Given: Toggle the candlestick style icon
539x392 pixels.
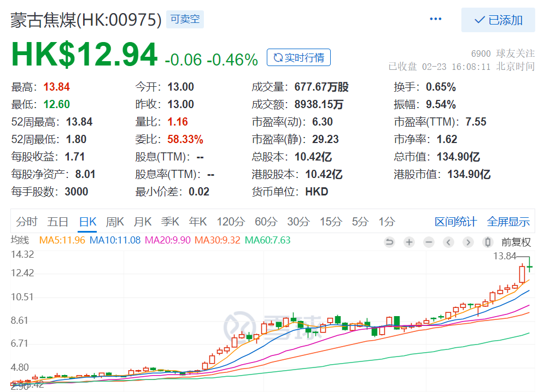Looking at the screenshot, I should (488, 242).
